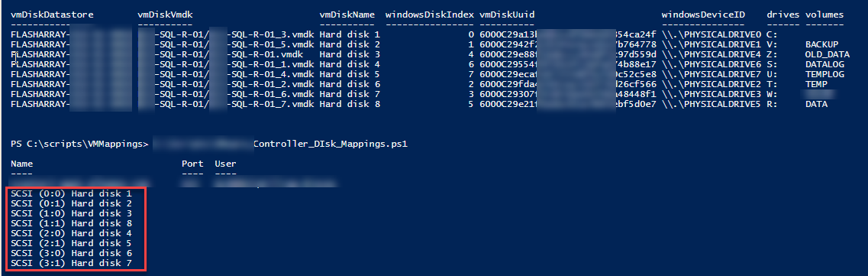This screenshot has height=276, width=868.
Task: Click the User column header
Action: [224, 164]
